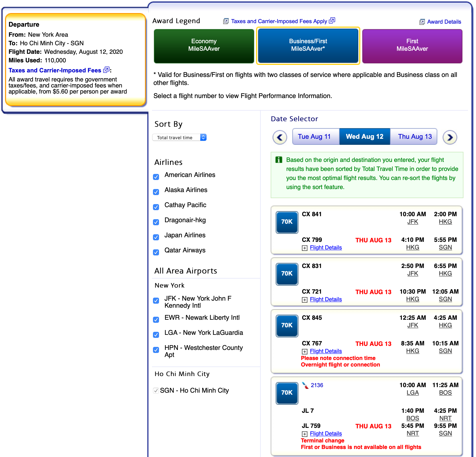Click the American Airlines logo by flight 2136
The image size is (476, 457).
click(305, 385)
